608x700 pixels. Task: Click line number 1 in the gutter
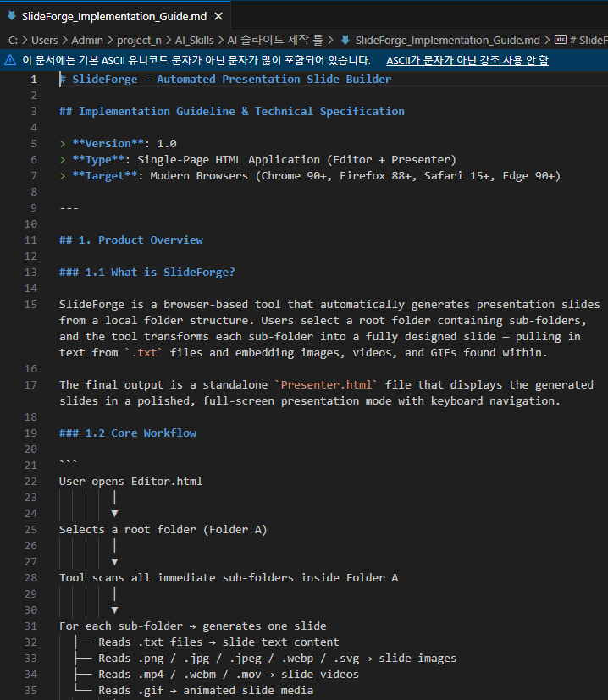tap(34, 79)
